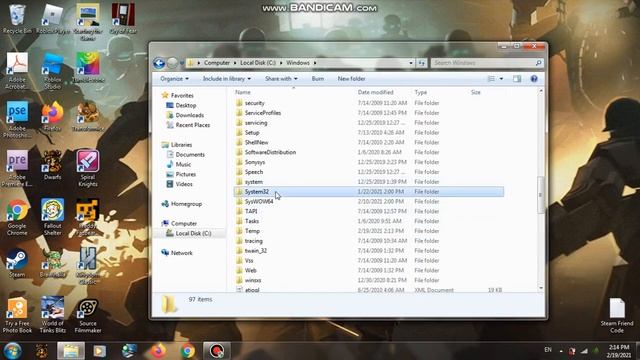
Task: Click the Windows Start orb
Action: (13, 351)
